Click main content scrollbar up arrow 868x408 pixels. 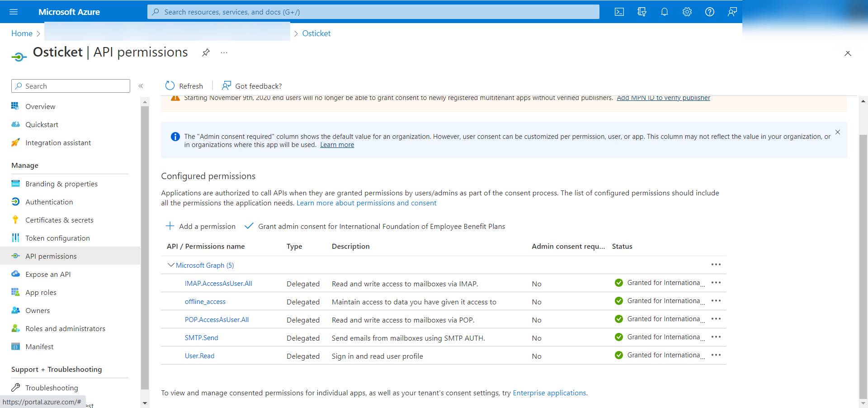pyautogui.click(x=863, y=101)
